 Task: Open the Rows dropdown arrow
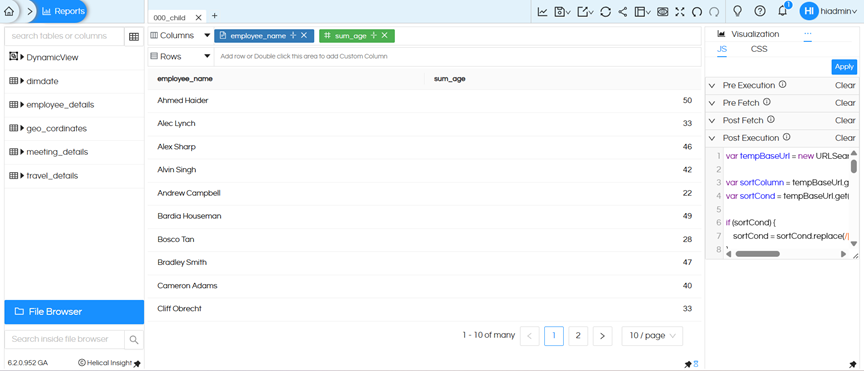pos(207,56)
